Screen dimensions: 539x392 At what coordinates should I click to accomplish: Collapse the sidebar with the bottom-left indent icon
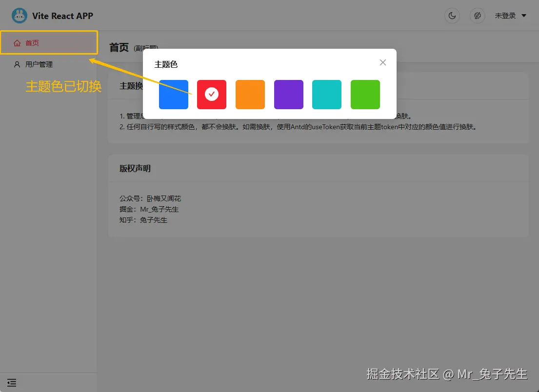pos(12,383)
